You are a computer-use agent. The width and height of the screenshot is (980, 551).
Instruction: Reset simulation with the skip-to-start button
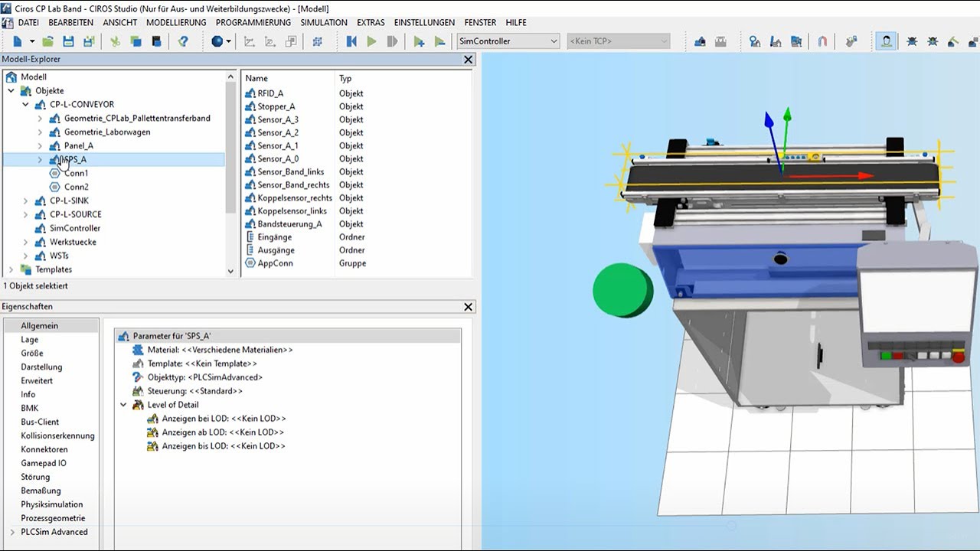[x=351, y=41]
